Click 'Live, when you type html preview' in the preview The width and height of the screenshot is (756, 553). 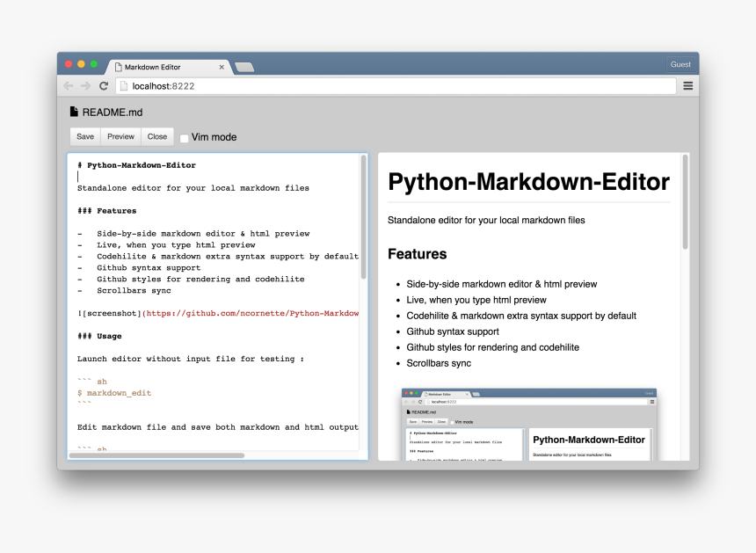click(x=476, y=300)
